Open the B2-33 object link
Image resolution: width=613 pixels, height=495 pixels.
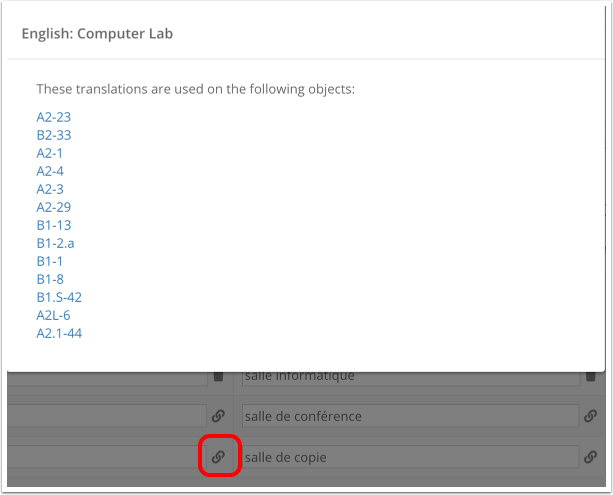point(54,135)
